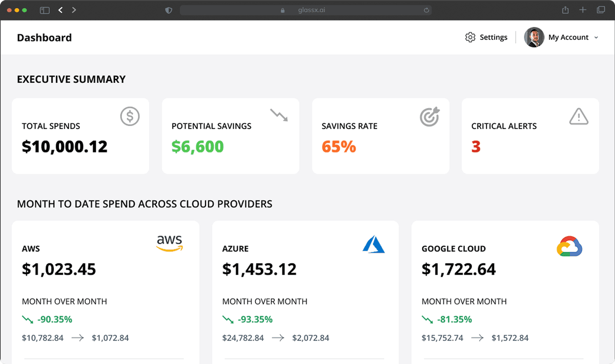The image size is (615, 364).
Task: Reload the page from the address bar
Action: 426,10
